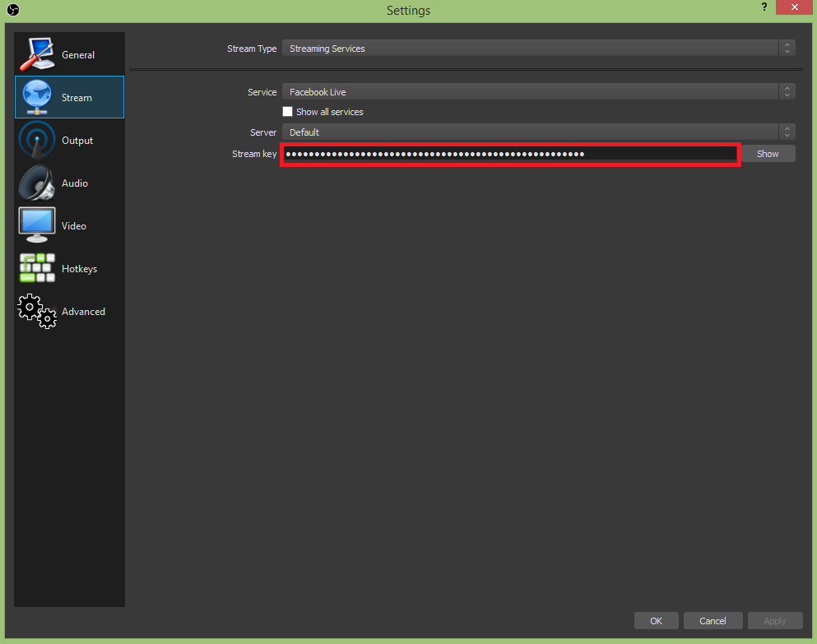The width and height of the screenshot is (817, 644).
Task: Click the Audio speaker icon
Action: 37,183
